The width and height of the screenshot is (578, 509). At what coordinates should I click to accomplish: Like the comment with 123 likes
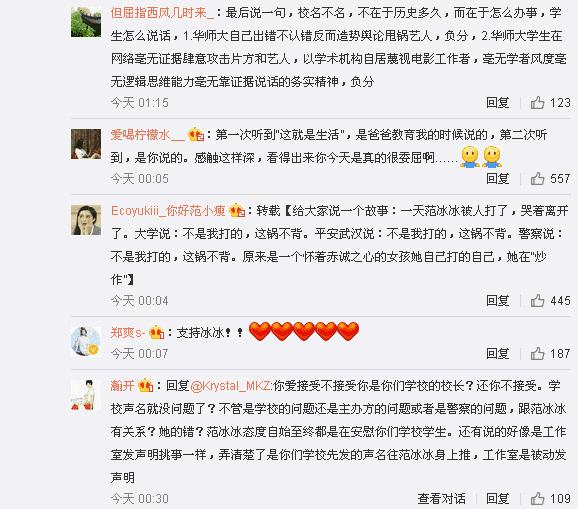point(537,102)
